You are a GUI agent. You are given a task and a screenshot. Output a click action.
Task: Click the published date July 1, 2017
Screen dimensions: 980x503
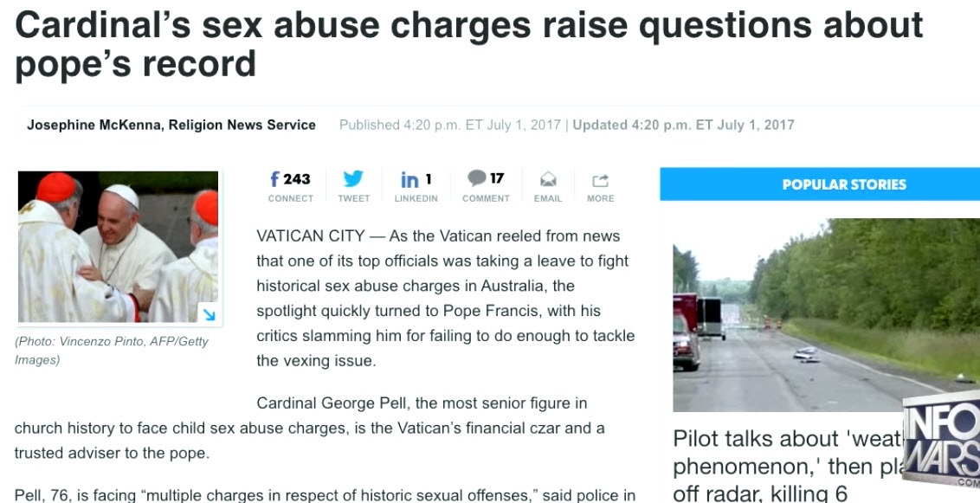523,125
